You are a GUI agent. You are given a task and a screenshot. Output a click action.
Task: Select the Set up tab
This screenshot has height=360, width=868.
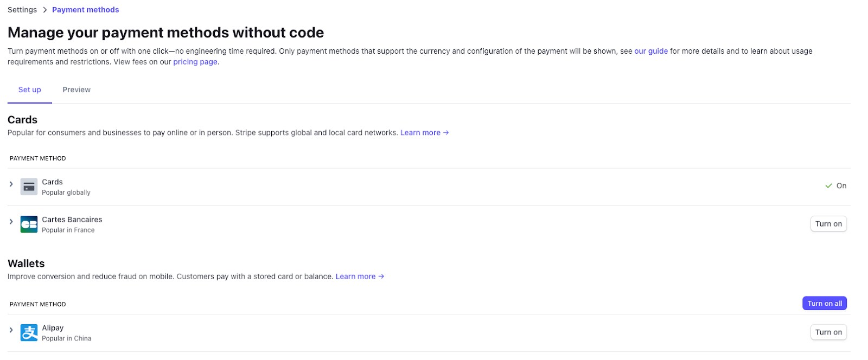(x=30, y=90)
